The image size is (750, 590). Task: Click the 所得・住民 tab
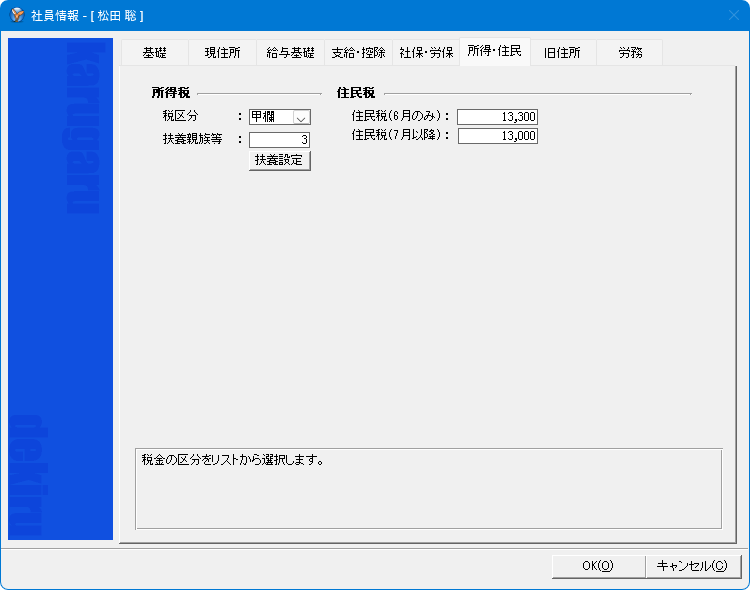point(494,51)
